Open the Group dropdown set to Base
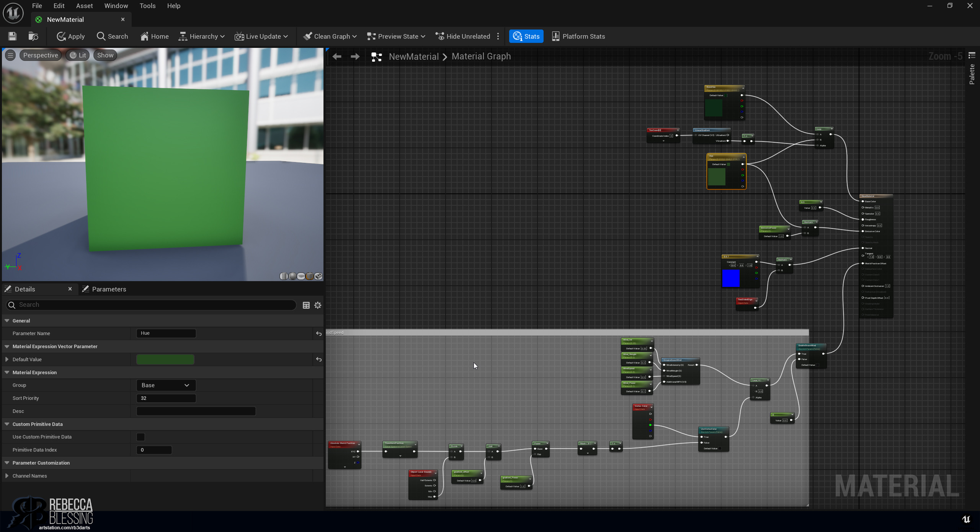Viewport: 980px width, 532px height. (x=166, y=385)
